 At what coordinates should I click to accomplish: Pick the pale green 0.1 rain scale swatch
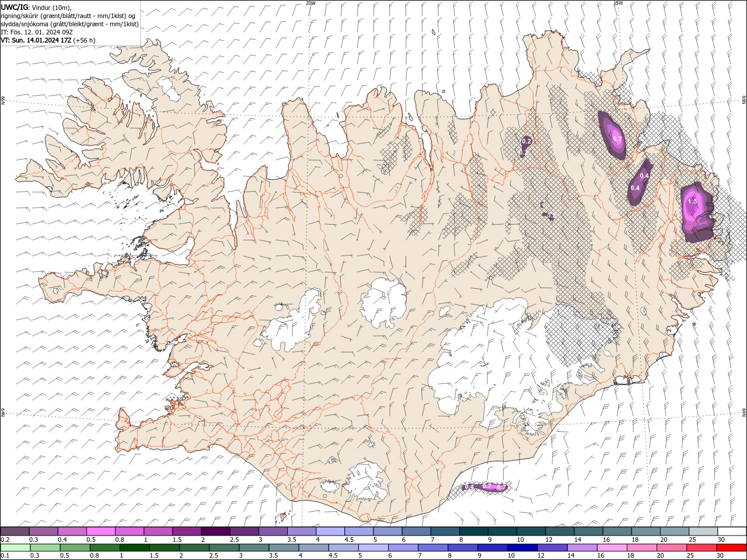[x=15, y=548]
